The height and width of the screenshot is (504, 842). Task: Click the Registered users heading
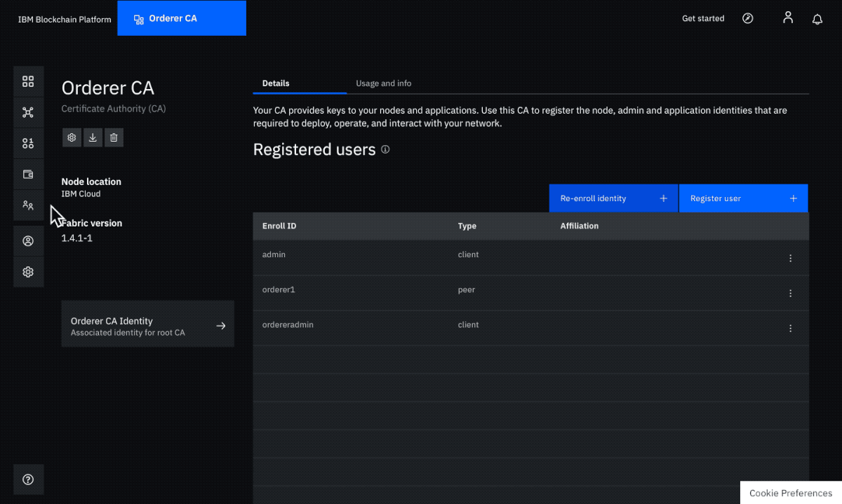(x=314, y=150)
